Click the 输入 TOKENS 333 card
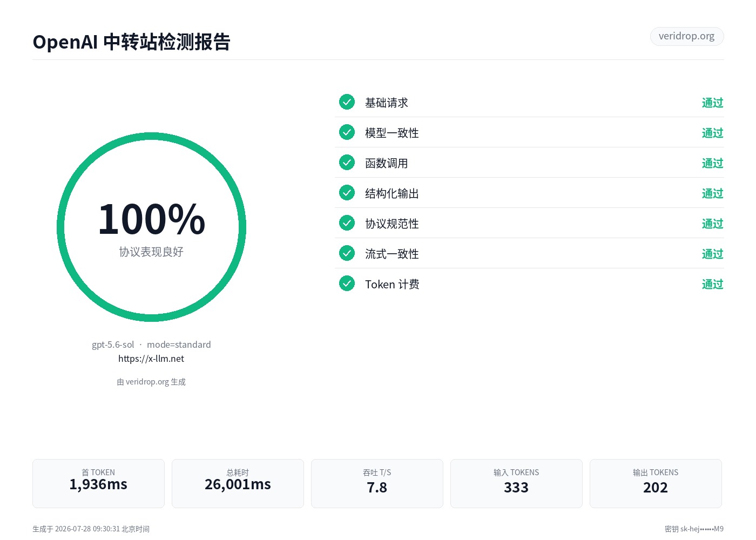 (516, 483)
